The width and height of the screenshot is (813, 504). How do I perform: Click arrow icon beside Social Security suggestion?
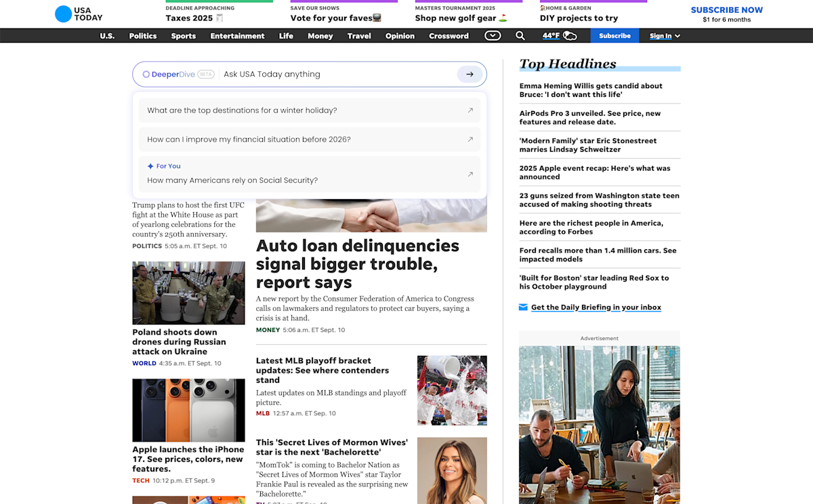click(470, 175)
